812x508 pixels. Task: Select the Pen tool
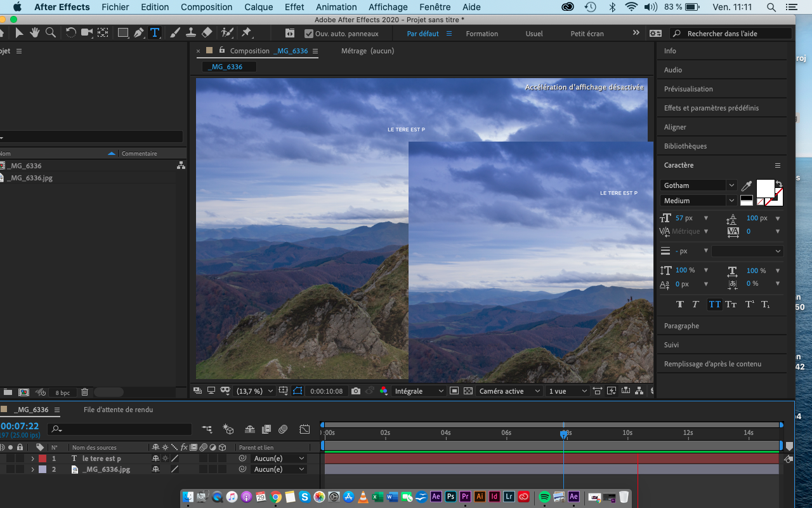pyautogui.click(x=138, y=32)
